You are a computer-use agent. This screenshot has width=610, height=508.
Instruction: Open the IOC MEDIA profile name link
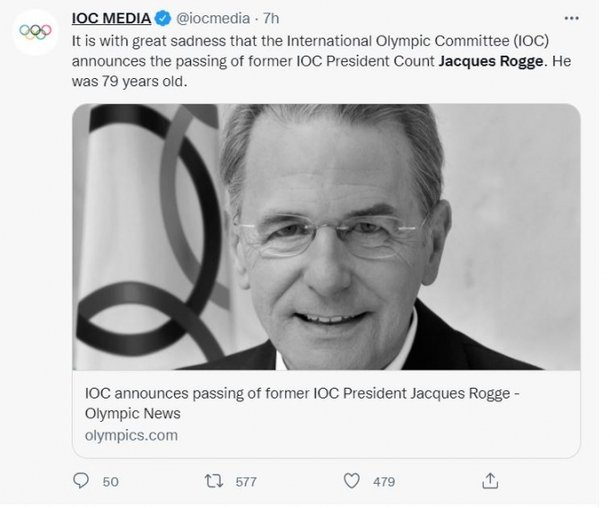110,19
